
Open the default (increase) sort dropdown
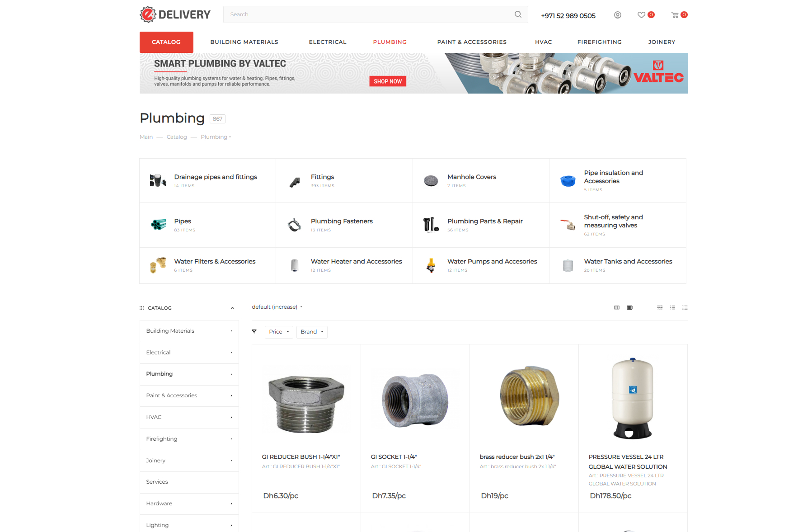[277, 307]
